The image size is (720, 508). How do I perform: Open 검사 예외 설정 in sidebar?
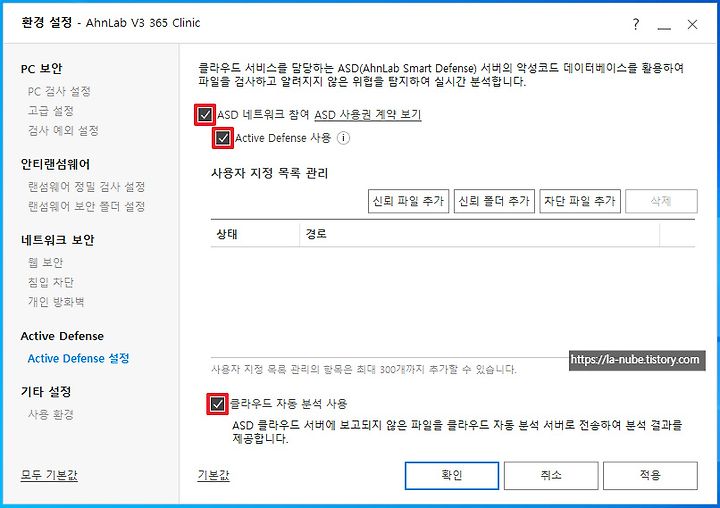63,130
